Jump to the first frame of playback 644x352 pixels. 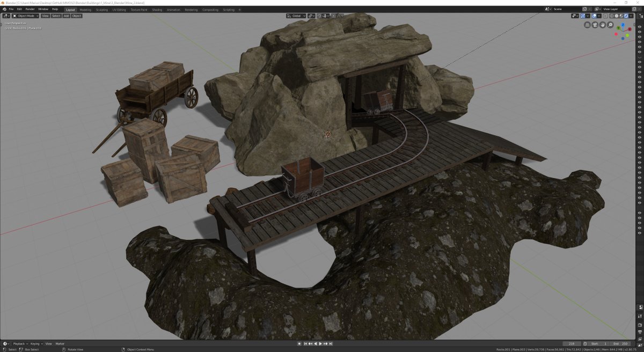pyautogui.click(x=305, y=343)
